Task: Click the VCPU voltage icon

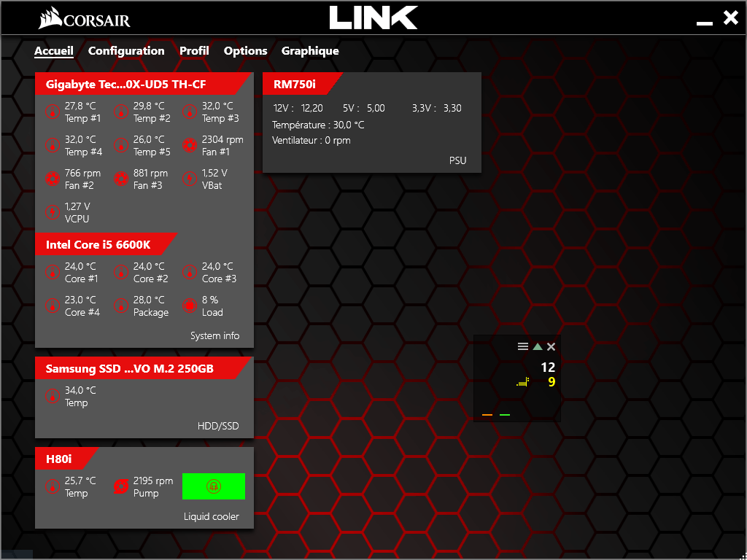Action: 52,212
